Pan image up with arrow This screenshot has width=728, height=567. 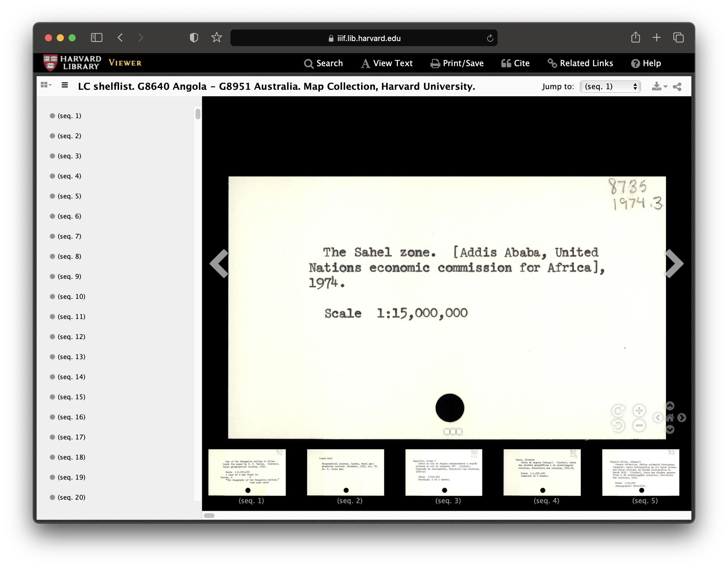coord(670,405)
